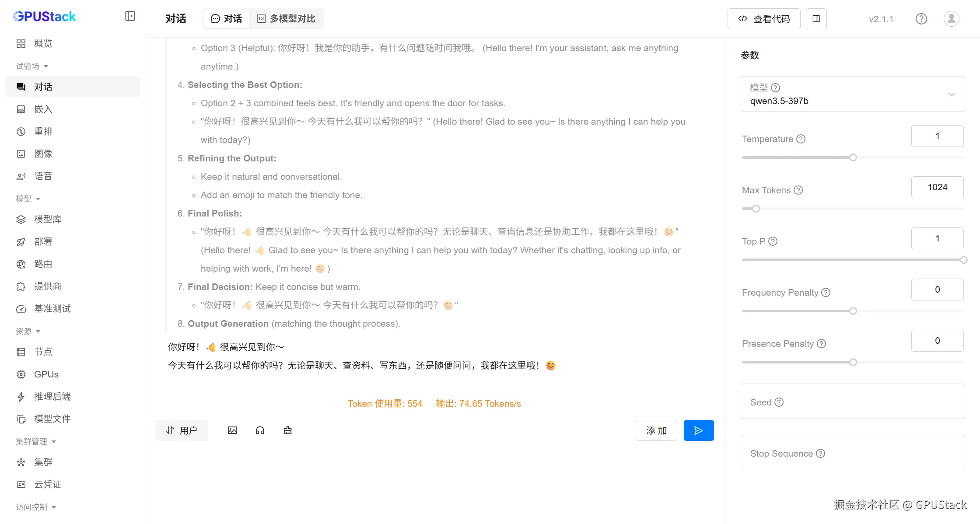
Task: Switch to the 多模型对比 tab
Action: [287, 19]
